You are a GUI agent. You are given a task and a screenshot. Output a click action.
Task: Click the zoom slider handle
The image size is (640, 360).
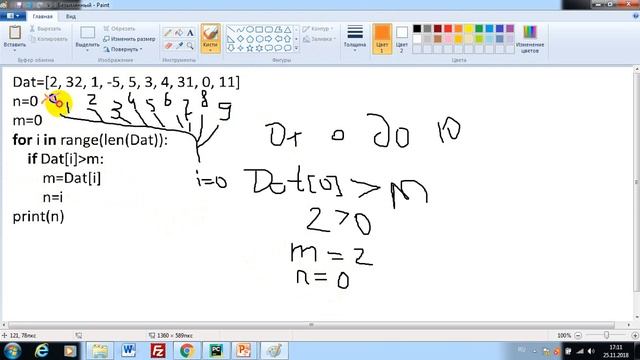coord(607,336)
